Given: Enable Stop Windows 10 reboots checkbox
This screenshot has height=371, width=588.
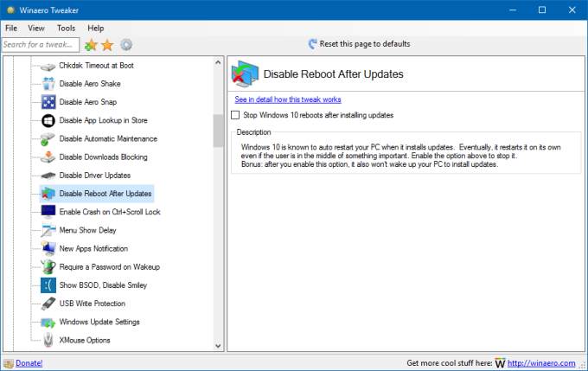Looking at the screenshot, I should tap(235, 115).
